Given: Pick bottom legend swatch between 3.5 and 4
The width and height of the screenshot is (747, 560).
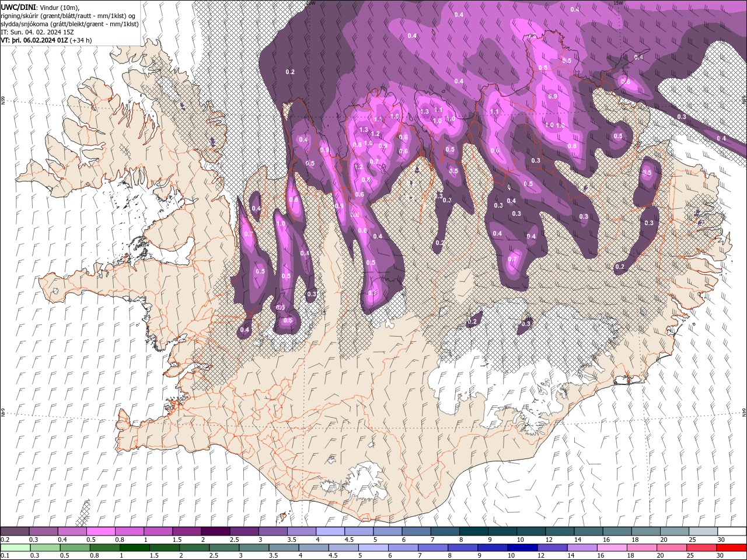Looking at the screenshot, I should point(284,547).
